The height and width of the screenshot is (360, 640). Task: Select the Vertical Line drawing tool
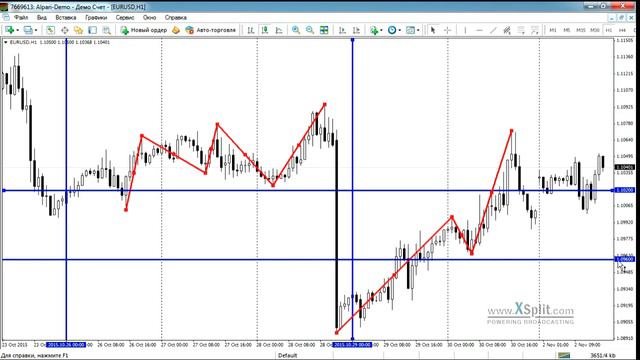tap(465, 30)
